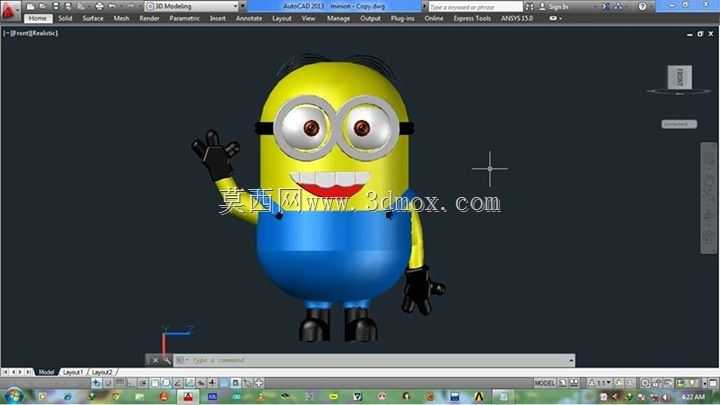Expand the Quick Access toolbar customize arrow

242,6
